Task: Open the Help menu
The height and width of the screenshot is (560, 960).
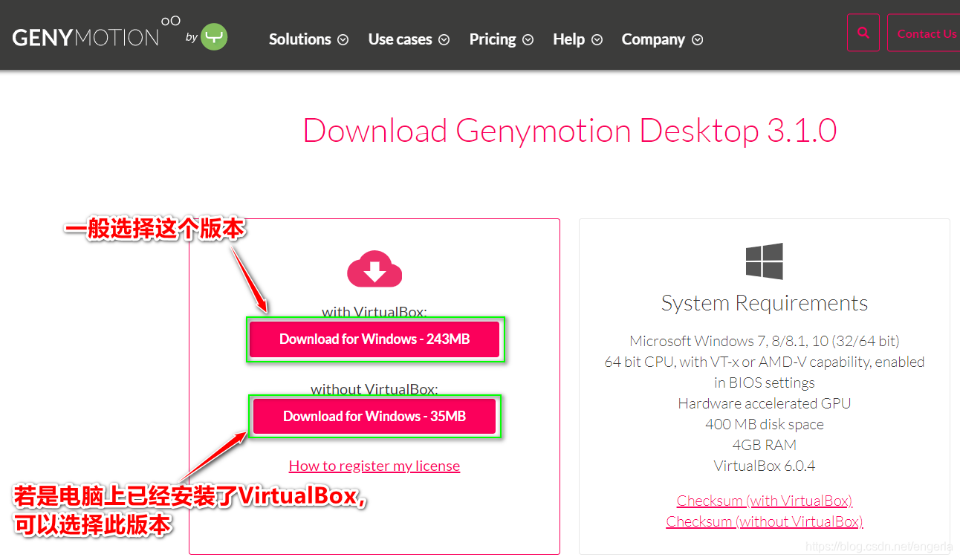Action: 577,39
